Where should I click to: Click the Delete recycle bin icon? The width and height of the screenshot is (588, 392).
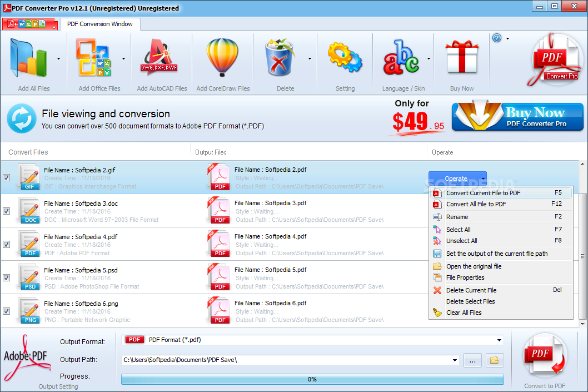click(280, 57)
